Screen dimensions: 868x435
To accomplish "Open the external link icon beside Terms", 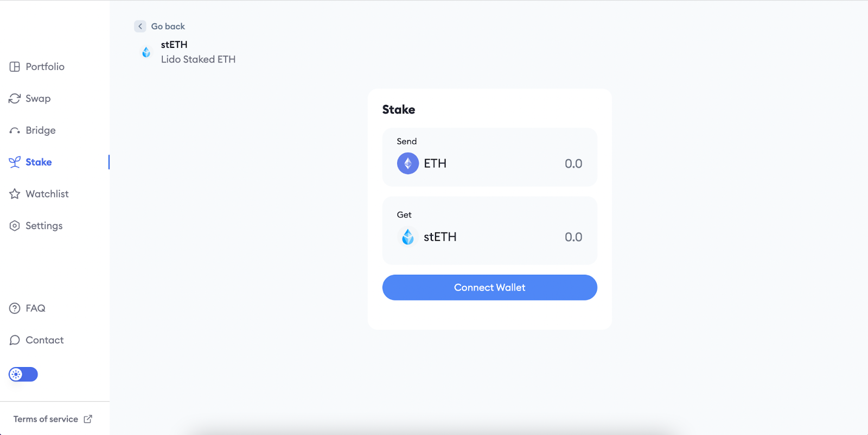I will (x=88, y=419).
